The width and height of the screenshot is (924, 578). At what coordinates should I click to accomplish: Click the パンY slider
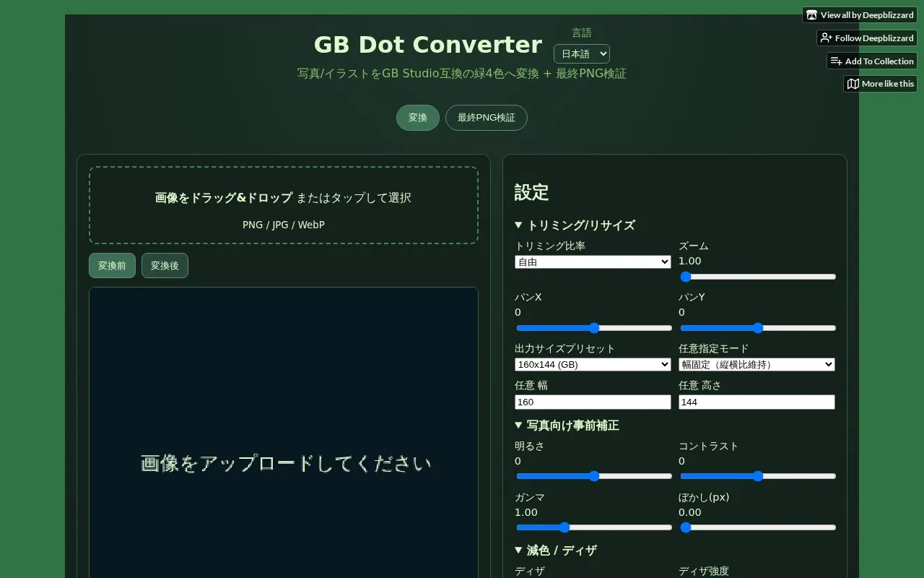click(x=758, y=328)
